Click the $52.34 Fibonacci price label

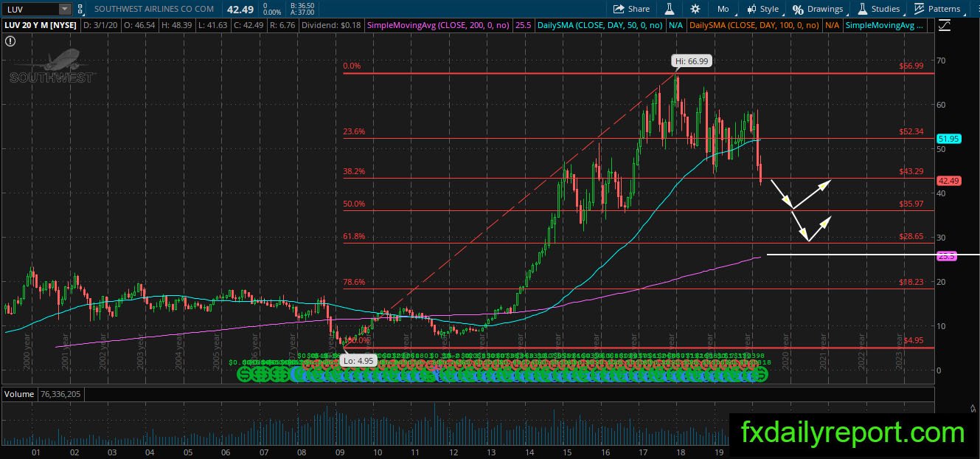[911, 132]
